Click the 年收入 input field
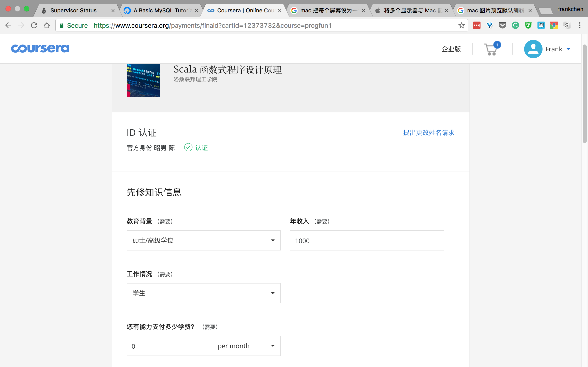Viewport: 588px width, 367px height. pyautogui.click(x=367, y=240)
